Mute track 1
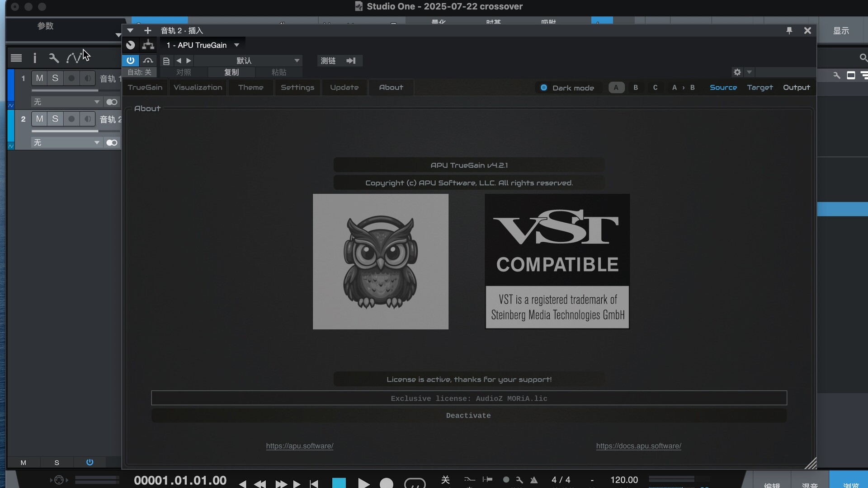 (x=40, y=78)
